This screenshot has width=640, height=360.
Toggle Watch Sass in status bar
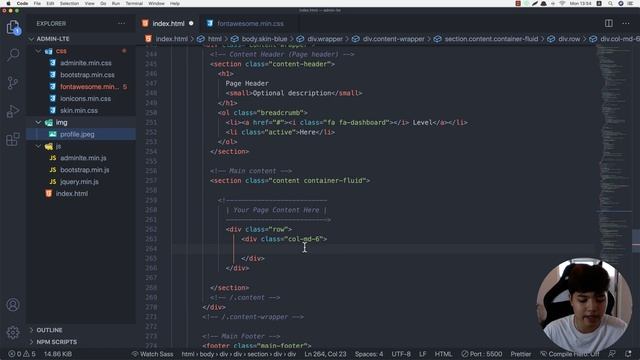click(x=152, y=354)
